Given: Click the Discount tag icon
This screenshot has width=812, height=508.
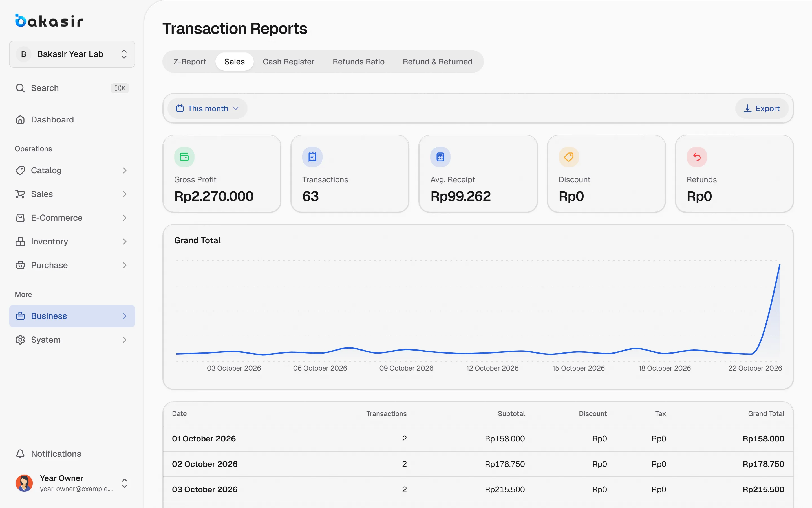Looking at the screenshot, I should point(569,157).
